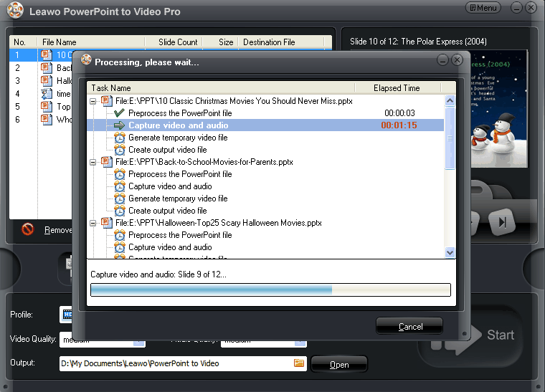
Task: Select file row 1 in main file list
Action: point(41,55)
